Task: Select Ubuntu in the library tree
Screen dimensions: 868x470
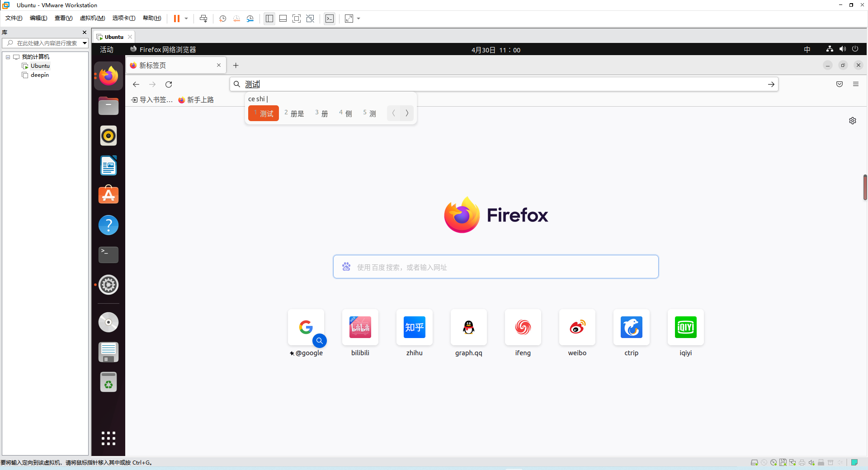Action: pyautogui.click(x=40, y=66)
